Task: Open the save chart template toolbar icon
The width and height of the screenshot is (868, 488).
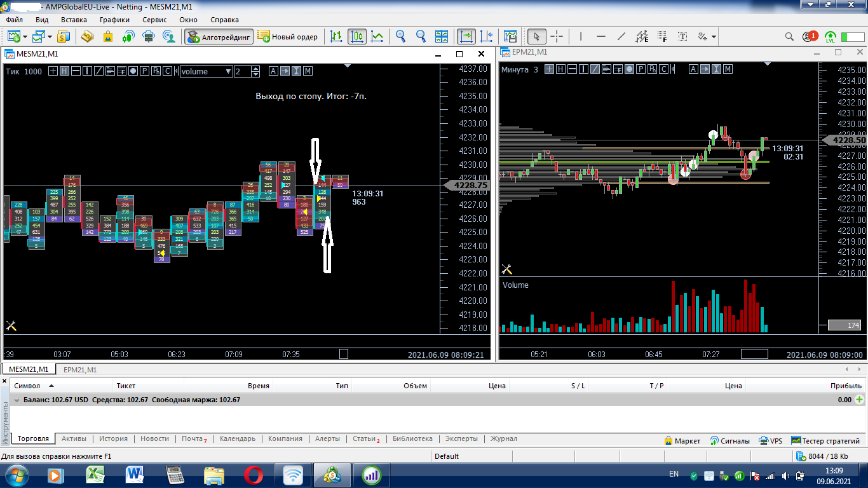Action: pyautogui.click(x=510, y=36)
